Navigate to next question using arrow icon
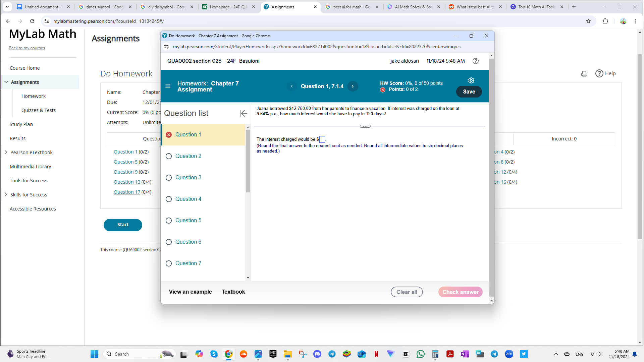 point(353,86)
